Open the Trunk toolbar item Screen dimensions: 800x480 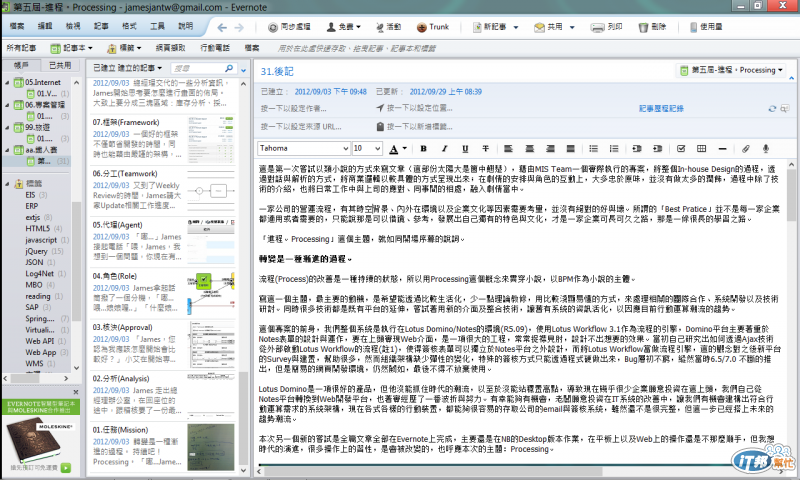pos(433,27)
